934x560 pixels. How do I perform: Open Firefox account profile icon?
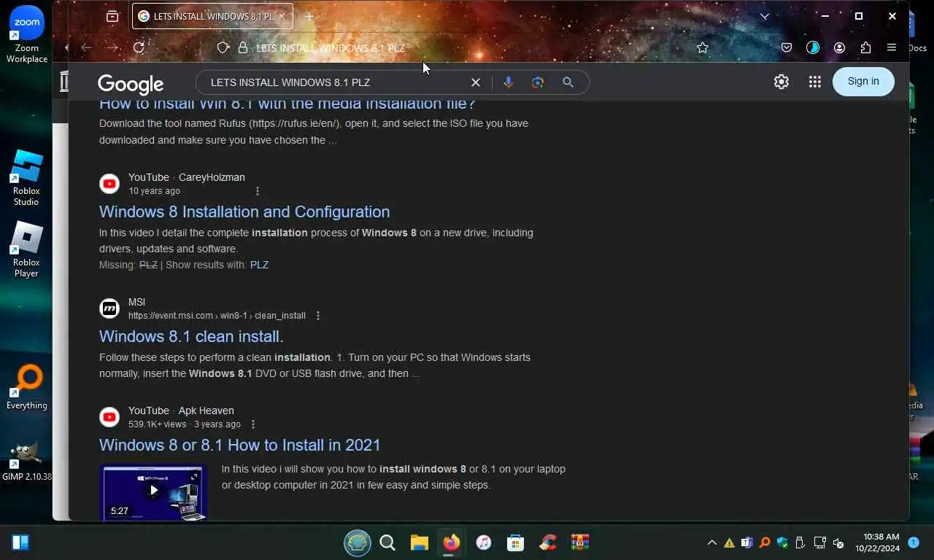tap(839, 47)
